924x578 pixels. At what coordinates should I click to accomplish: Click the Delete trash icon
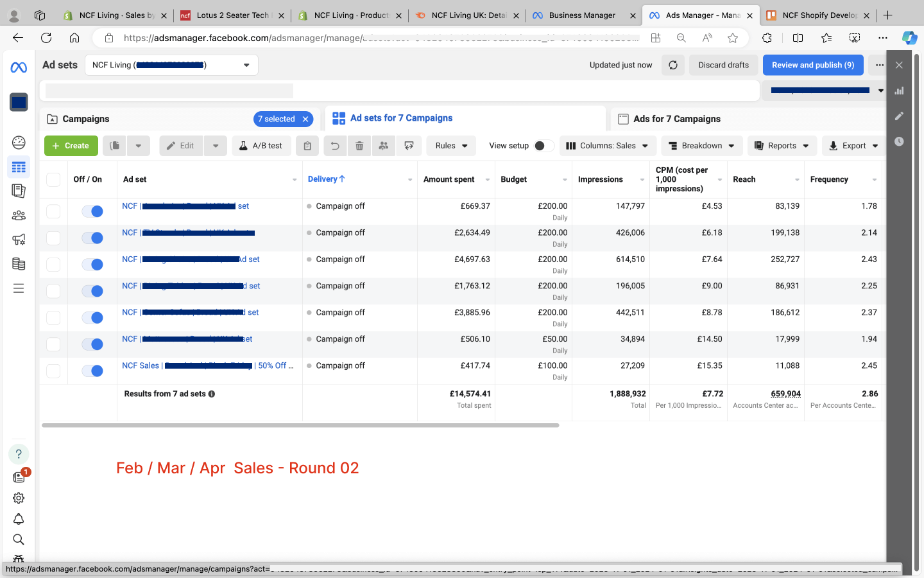point(359,146)
